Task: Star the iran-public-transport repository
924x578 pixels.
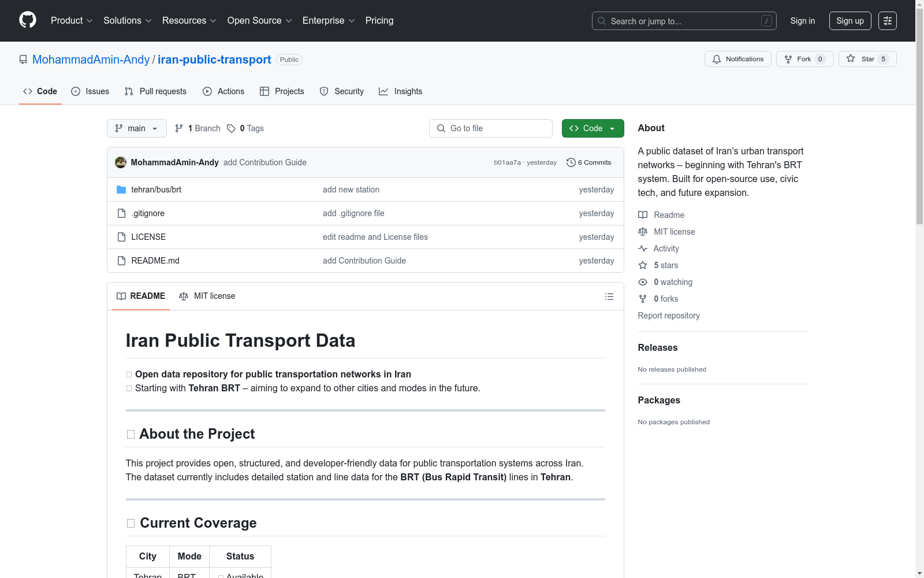Action: point(867,59)
